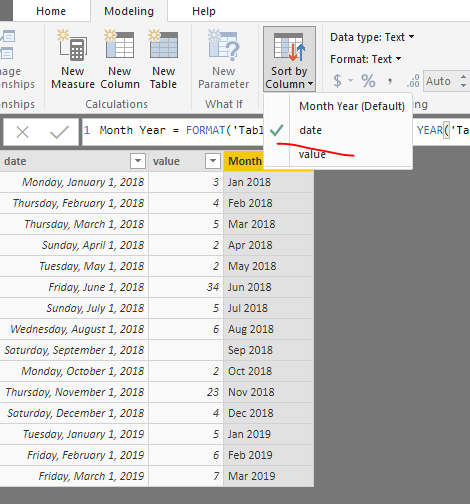Switch to the Modeling tab
Image resolution: width=470 pixels, height=504 pixels.
coord(129,11)
